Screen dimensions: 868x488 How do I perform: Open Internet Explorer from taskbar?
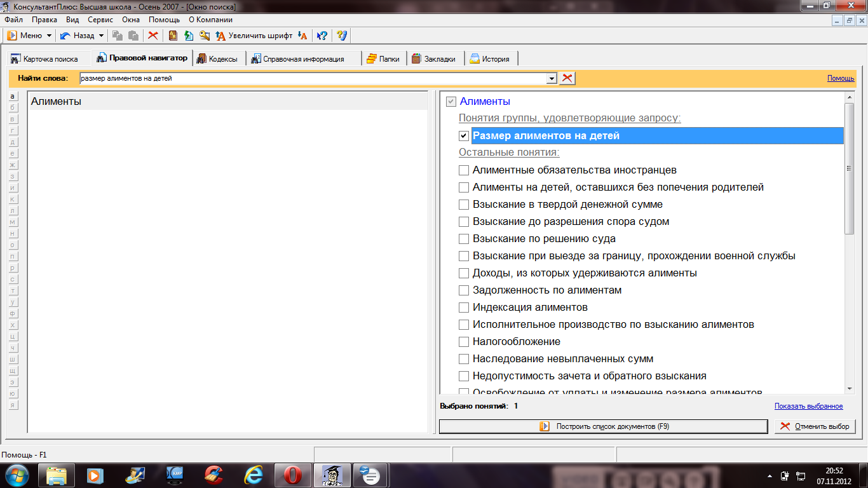click(x=253, y=475)
